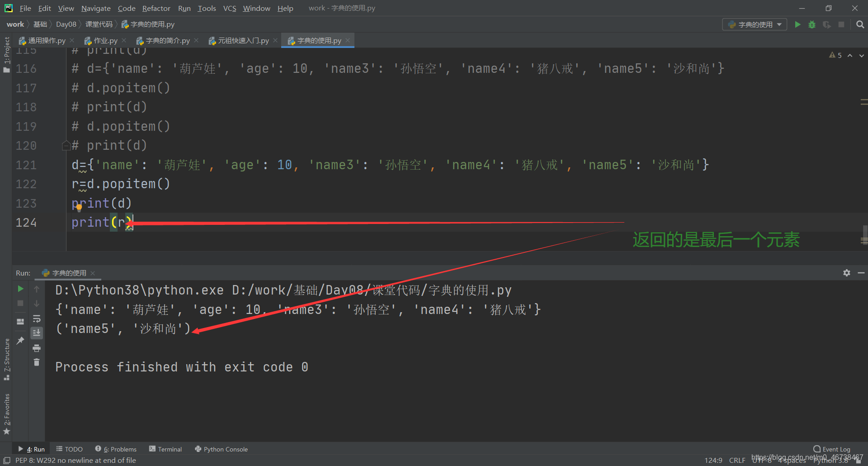Click the stop icon in the top toolbar
Screen dimensions: 868x466
(x=841, y=24)
